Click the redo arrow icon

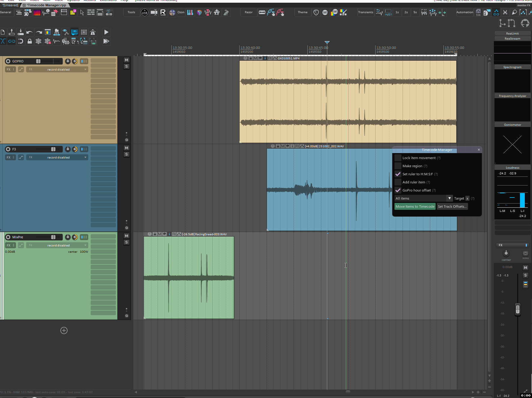click(x=39, y=32)
